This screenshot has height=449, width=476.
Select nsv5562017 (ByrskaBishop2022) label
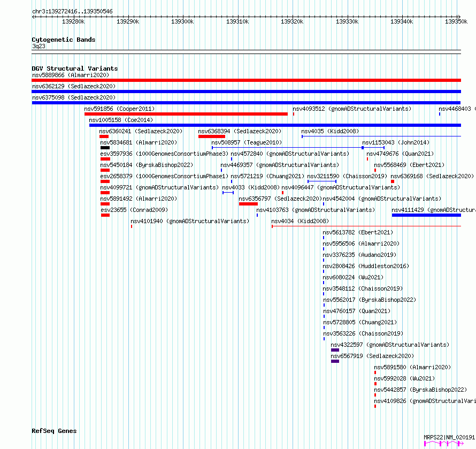(x=370, y=300)
